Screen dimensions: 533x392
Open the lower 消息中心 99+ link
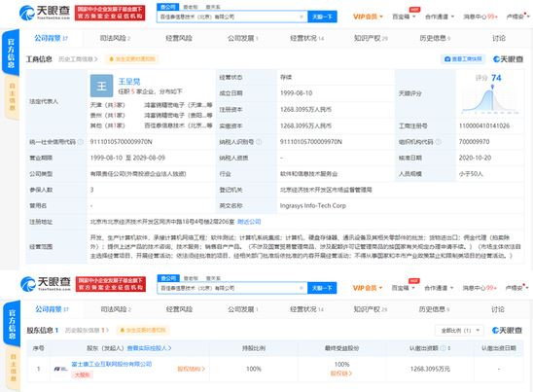tap(480, 288)
